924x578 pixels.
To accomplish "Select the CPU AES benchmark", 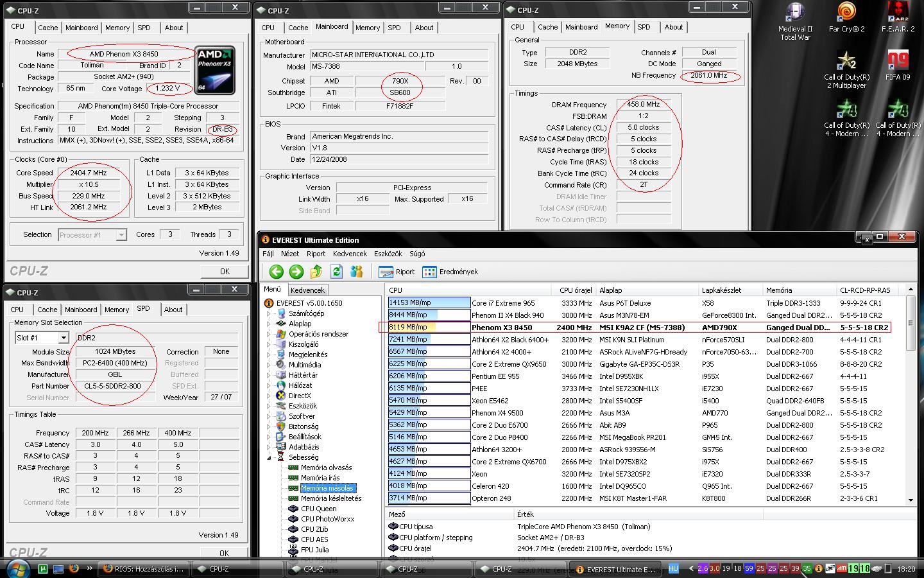I will coord(314,539).
